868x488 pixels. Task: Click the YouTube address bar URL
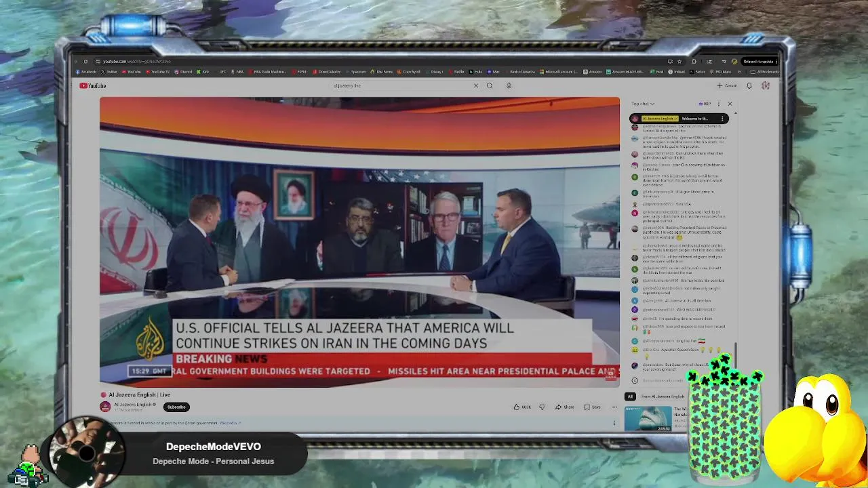(x=136, y=62)
